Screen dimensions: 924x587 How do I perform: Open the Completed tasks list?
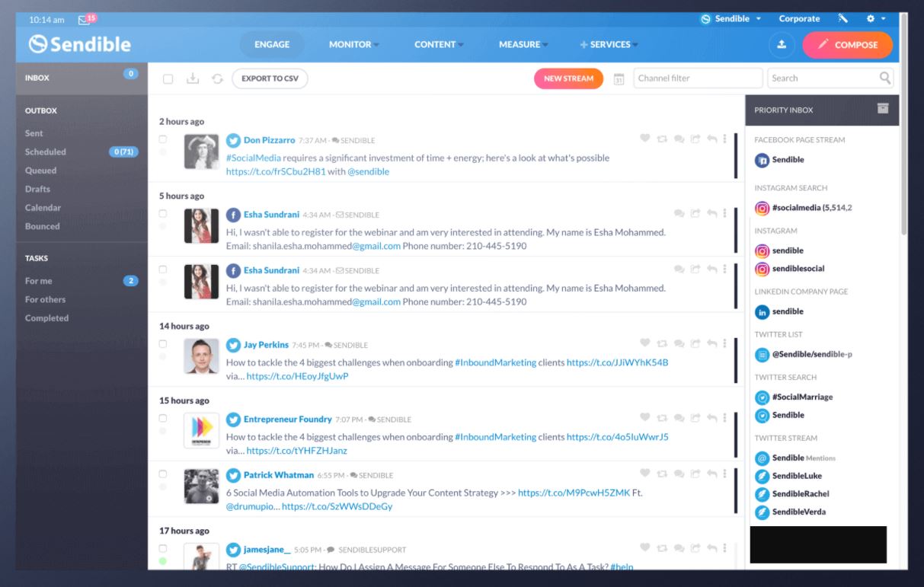coord(46,318)
